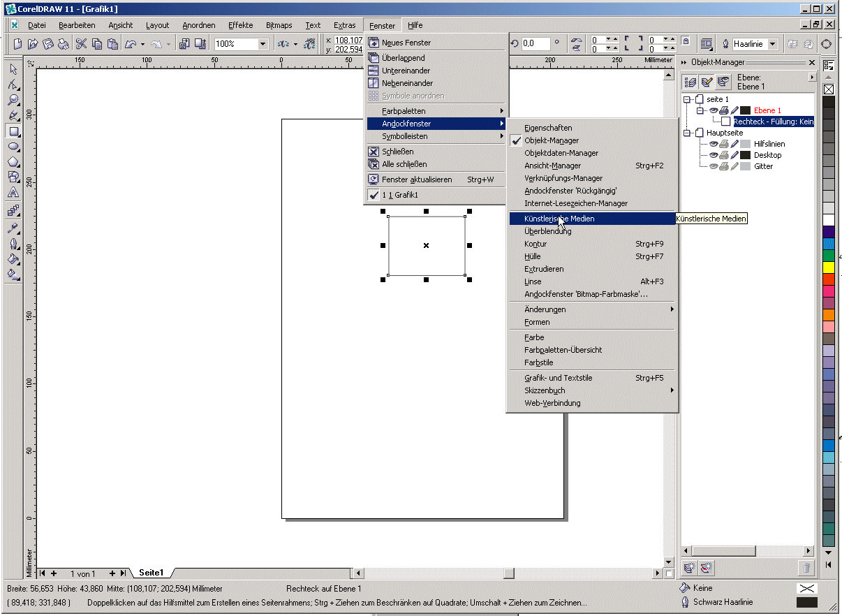The image size is (842, 616).
Task: Select the Ellipse tool
Action: pos(13,147)
